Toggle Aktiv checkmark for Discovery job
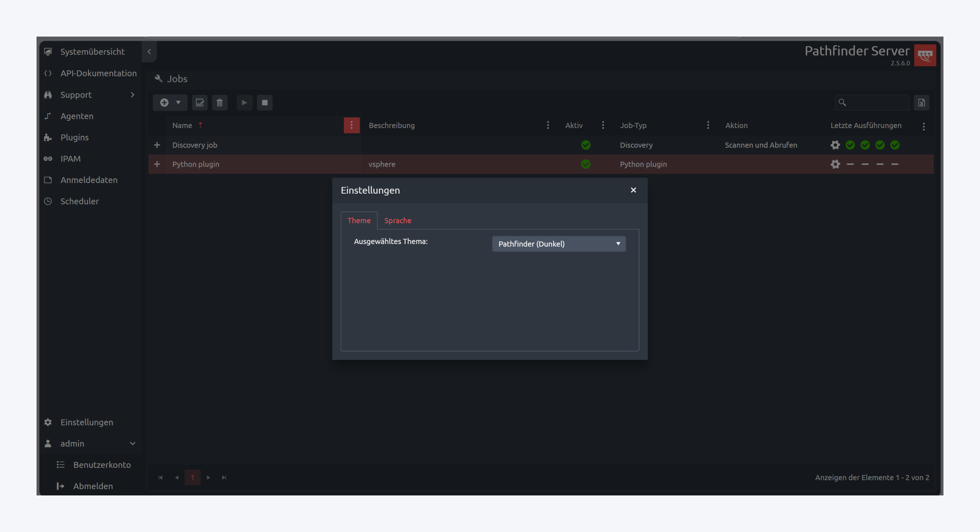Viewport: 980px width, 532px height. click(586, 145)
